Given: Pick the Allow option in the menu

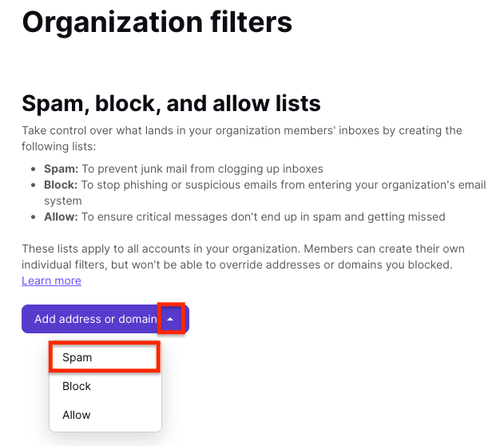Looking at the screenshot, I should coord(105,415).
